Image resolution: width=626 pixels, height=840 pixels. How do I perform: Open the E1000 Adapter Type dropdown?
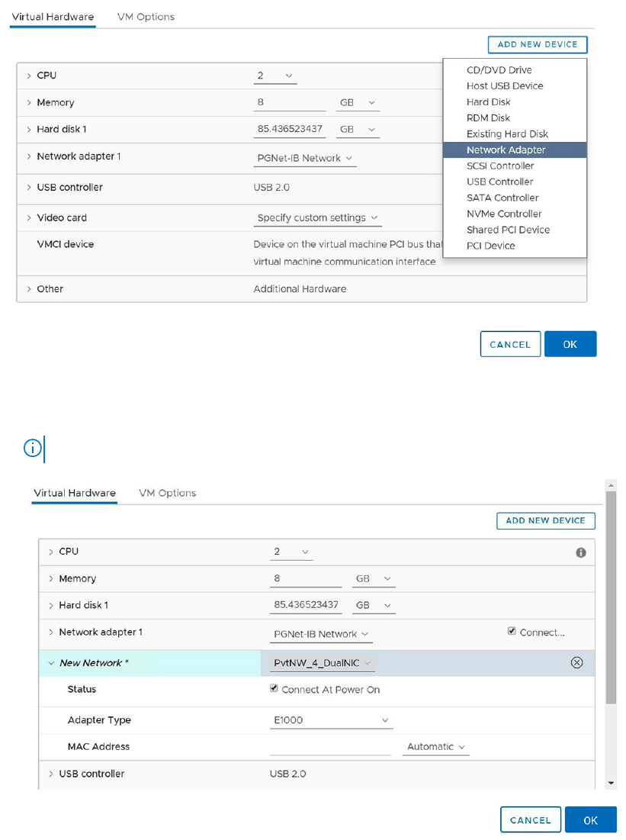point(332,720)
